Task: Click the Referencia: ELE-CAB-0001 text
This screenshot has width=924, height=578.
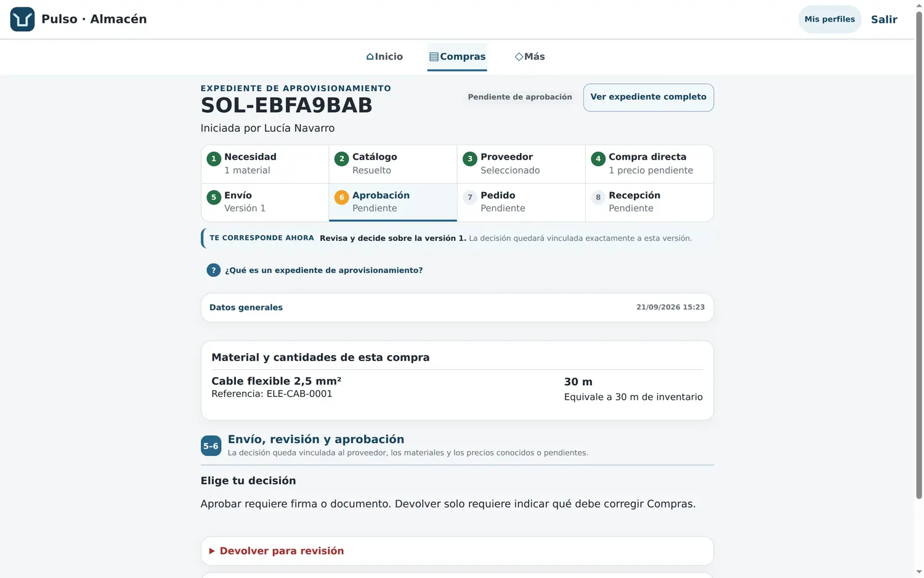Action: pos(272,394)
